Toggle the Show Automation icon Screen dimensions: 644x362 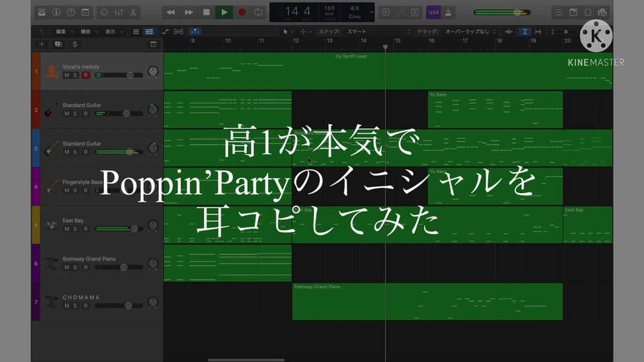click(165, 32)
